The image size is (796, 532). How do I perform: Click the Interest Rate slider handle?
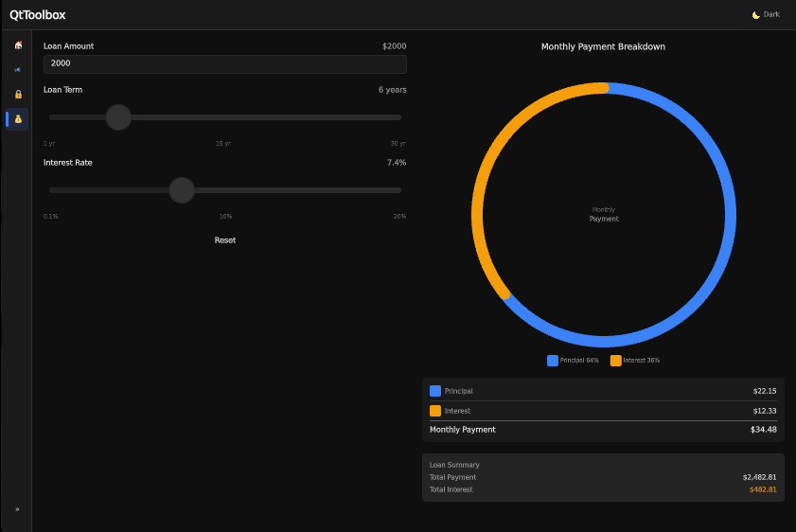182,190
